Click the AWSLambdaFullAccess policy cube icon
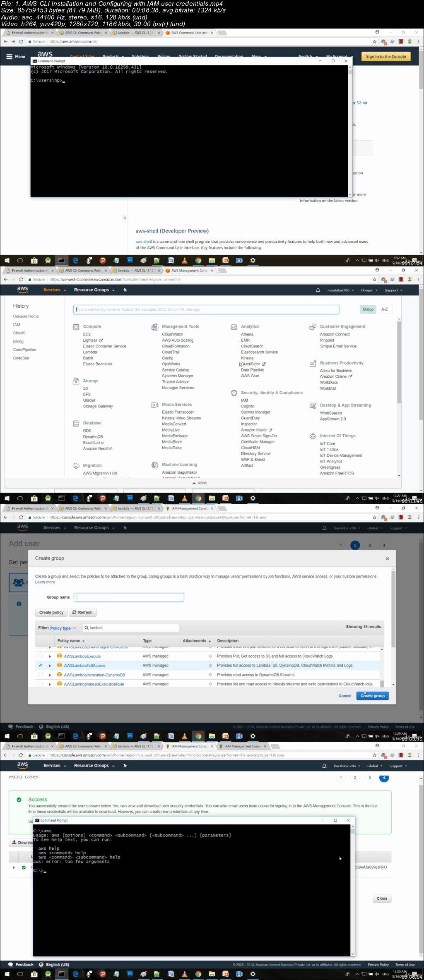 coord(60,665)
